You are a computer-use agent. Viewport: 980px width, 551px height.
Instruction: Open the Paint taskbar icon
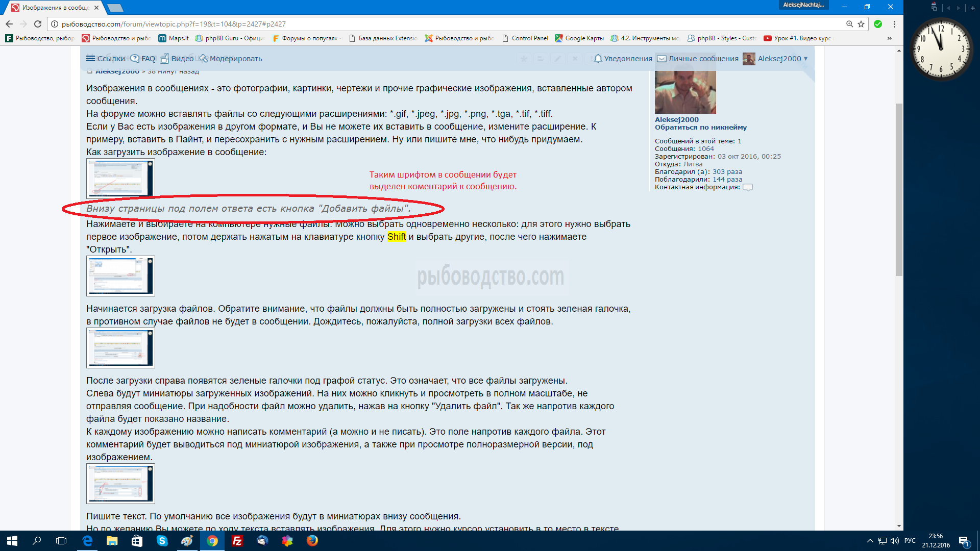(x=187, y=541)
